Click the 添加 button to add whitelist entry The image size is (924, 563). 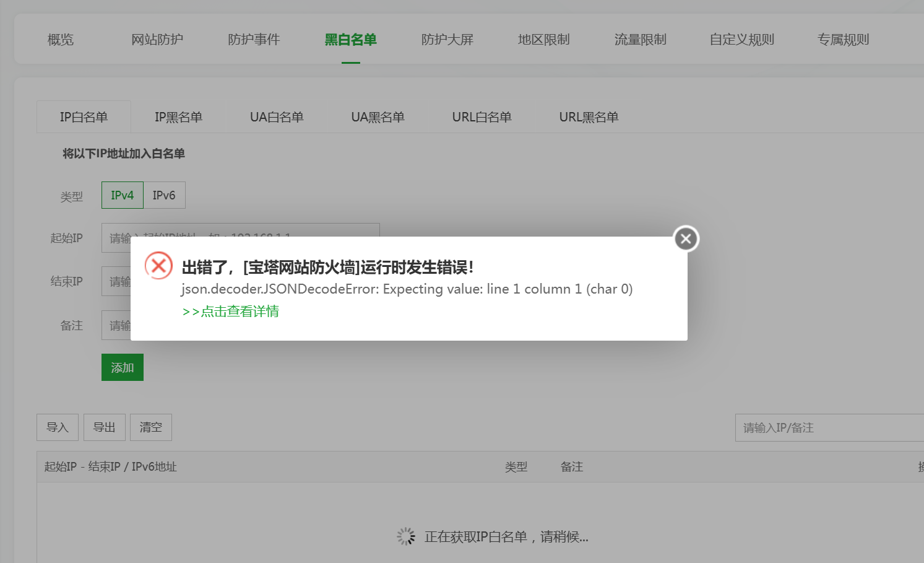122,367
